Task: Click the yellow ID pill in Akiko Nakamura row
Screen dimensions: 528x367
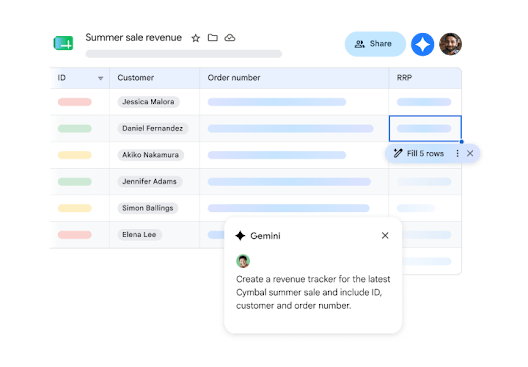Action: click(x=75, y=155)
